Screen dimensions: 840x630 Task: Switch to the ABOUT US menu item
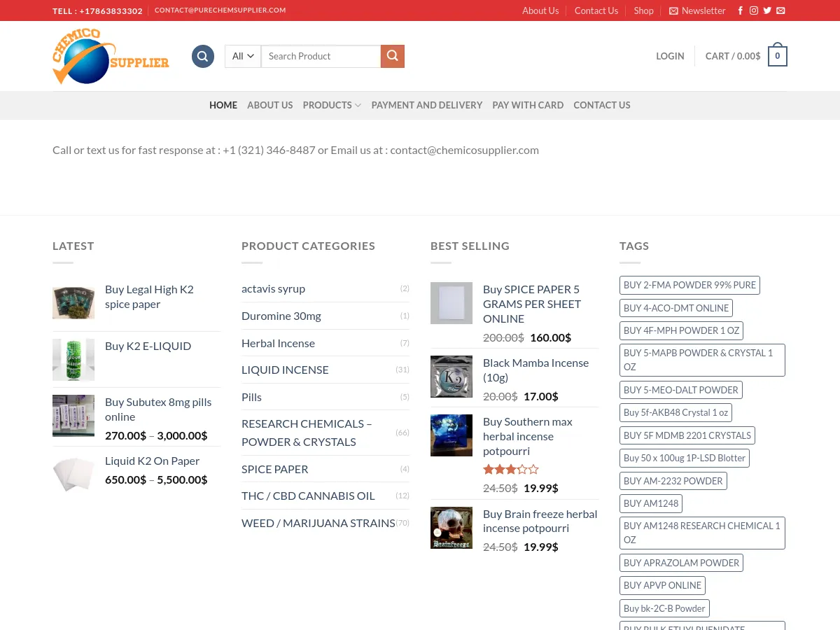click(x=270, y=105)
